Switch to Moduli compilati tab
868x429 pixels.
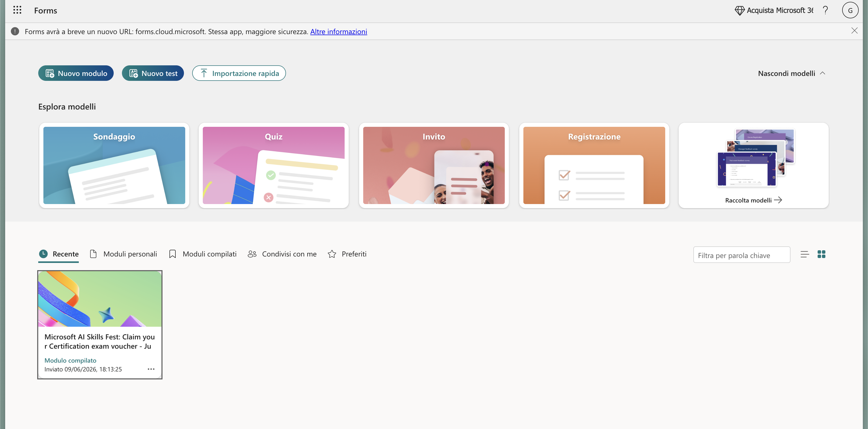(203, 254)
